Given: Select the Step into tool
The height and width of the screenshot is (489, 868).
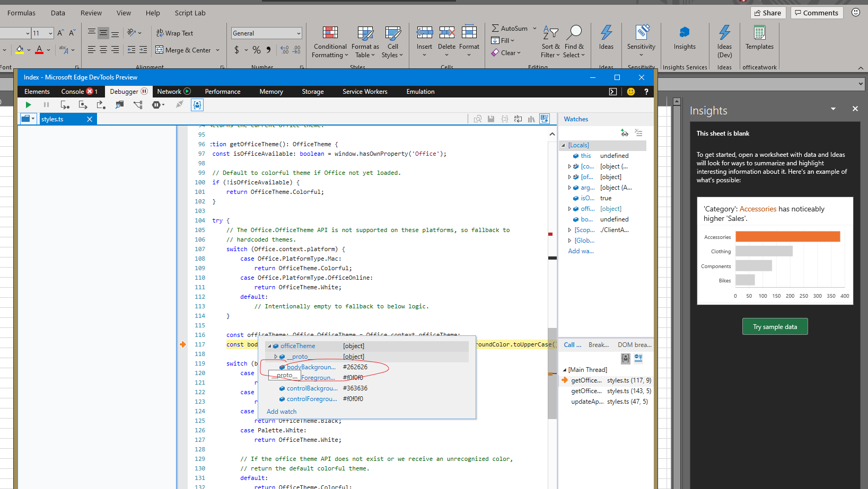Looking at the screenshot, I should 83,104.
